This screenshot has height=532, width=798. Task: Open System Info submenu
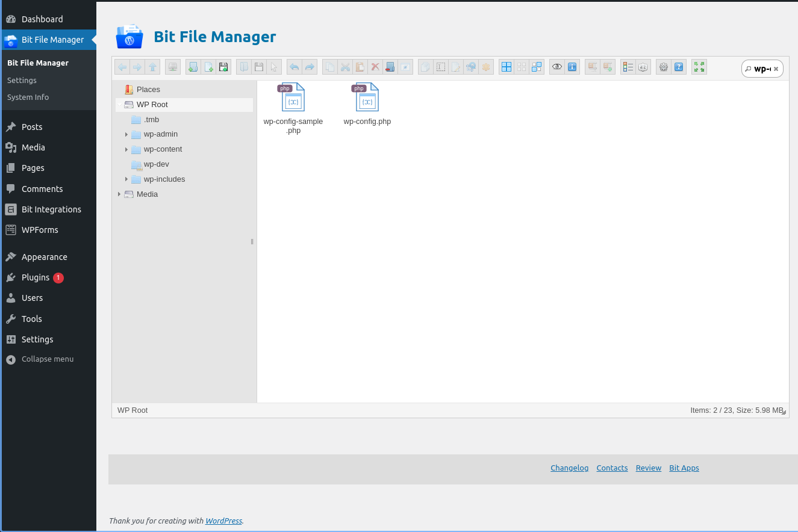click(x=28, y=97)
